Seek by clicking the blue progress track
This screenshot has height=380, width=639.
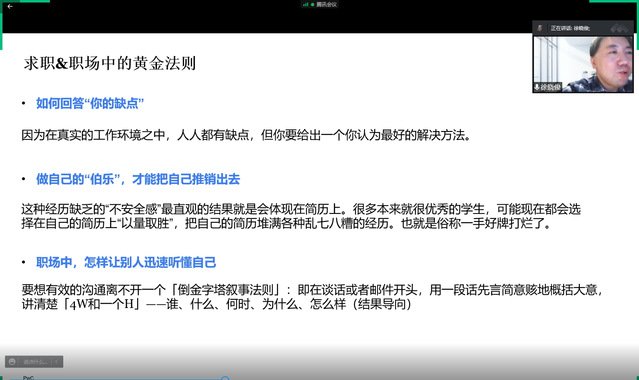tap(118, 379)
